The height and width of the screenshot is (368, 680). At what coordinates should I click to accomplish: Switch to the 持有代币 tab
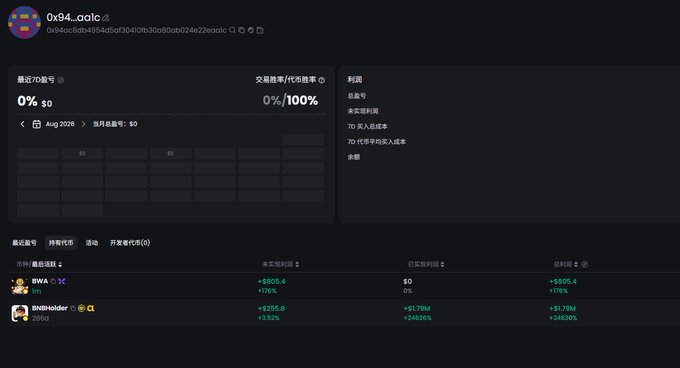pos(61,243)
